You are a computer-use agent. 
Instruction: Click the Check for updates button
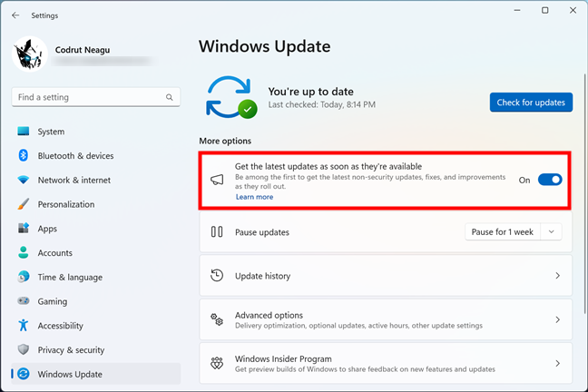[531, 103]
